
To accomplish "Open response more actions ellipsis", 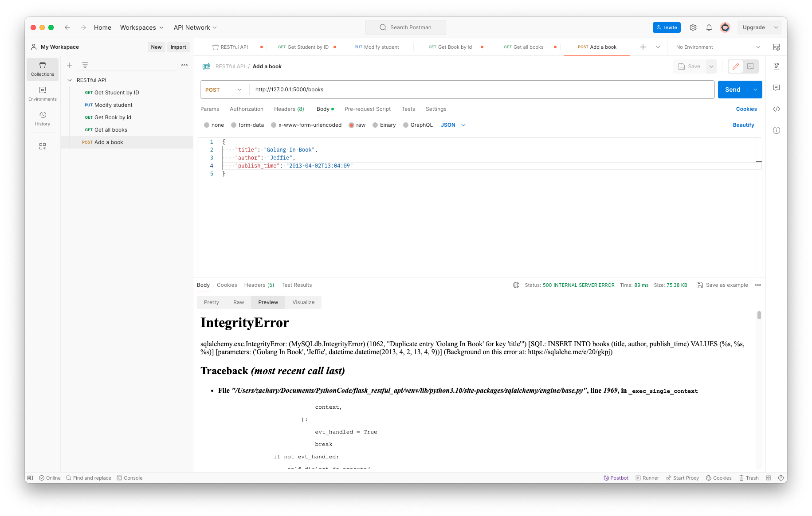I will tap(758, 285).
